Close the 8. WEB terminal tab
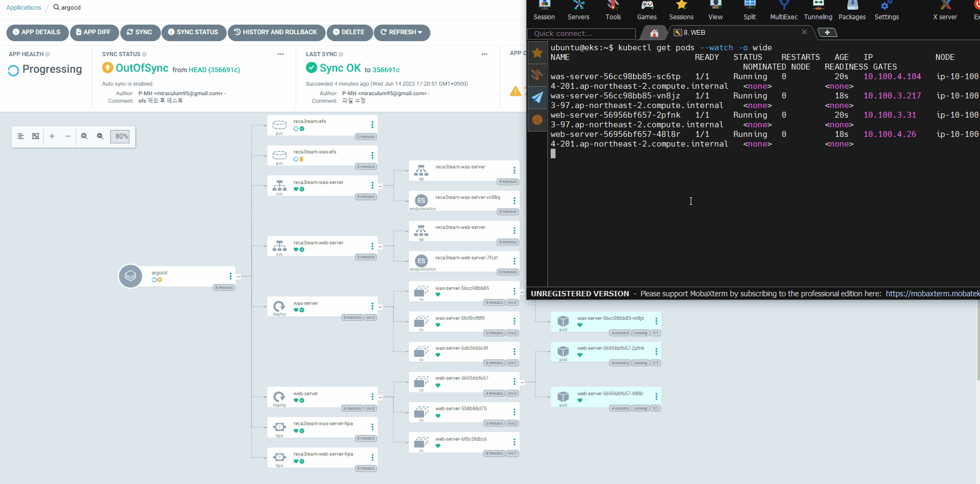Image resolution: width=980 pixels, height=484 pixels. 804,32
